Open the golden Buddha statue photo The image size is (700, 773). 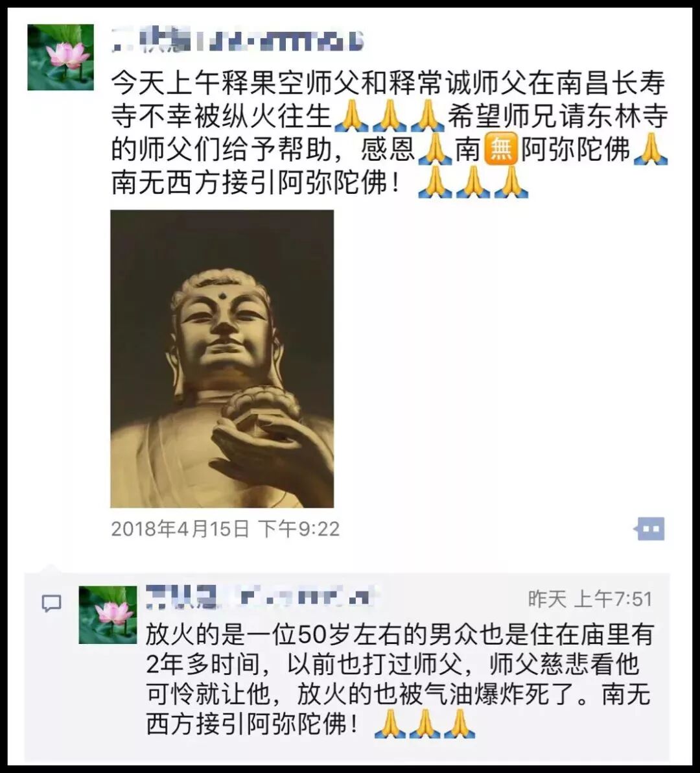(222, 359)
